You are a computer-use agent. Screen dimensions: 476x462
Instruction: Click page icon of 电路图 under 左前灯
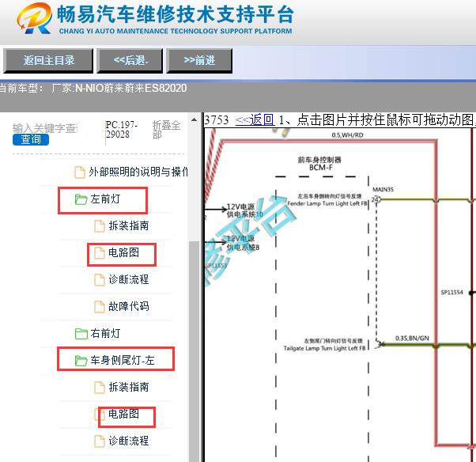click(100, 252)
